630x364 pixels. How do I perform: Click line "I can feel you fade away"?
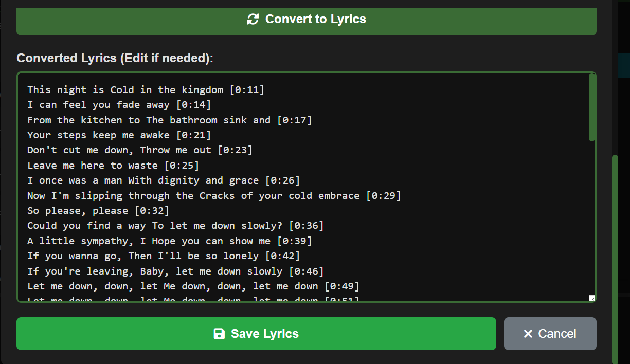(119, 105)
